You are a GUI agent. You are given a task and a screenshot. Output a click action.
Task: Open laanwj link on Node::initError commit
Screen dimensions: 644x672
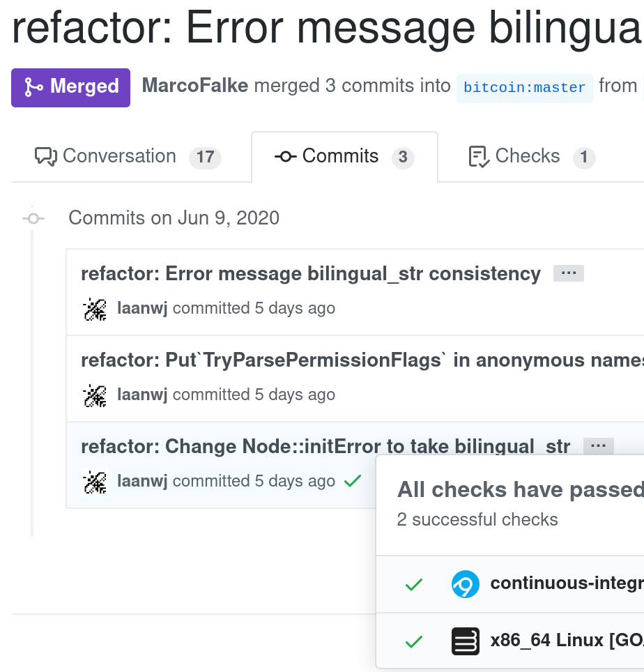point(142,481)
